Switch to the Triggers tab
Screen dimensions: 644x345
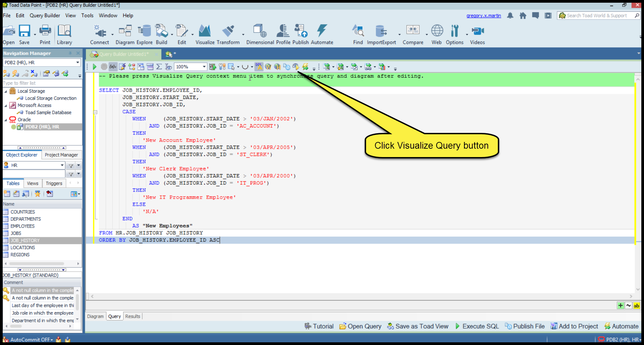[x=54, y=183]
